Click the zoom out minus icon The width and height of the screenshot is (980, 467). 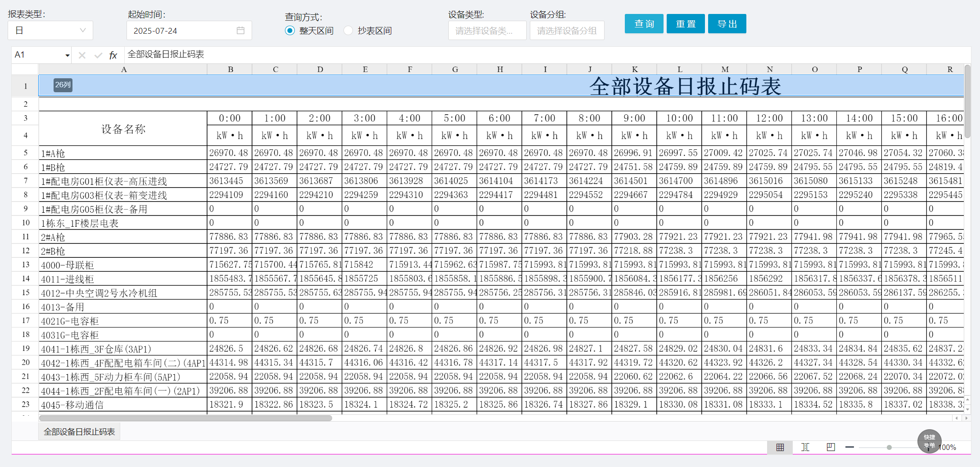click(x=850, y=447)
